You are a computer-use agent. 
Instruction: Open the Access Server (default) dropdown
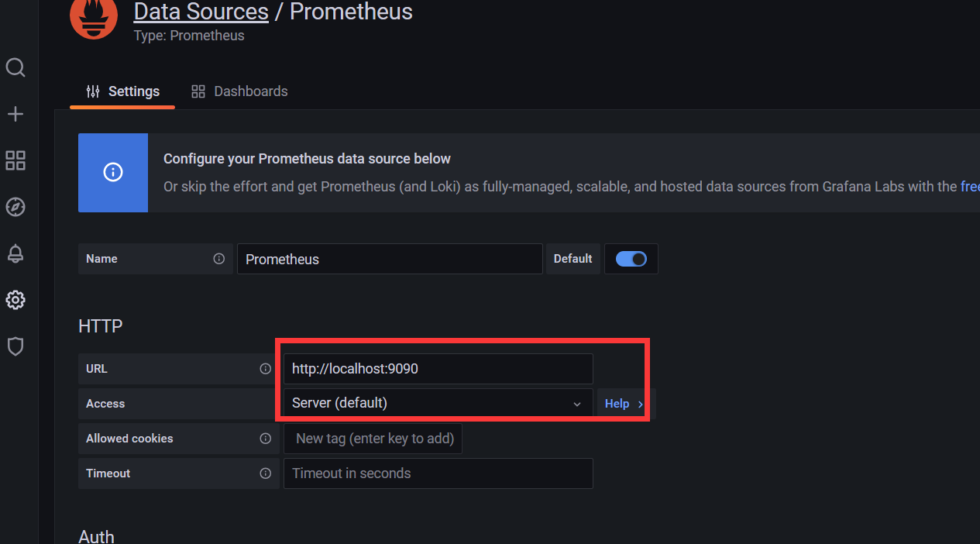[438, 404]
